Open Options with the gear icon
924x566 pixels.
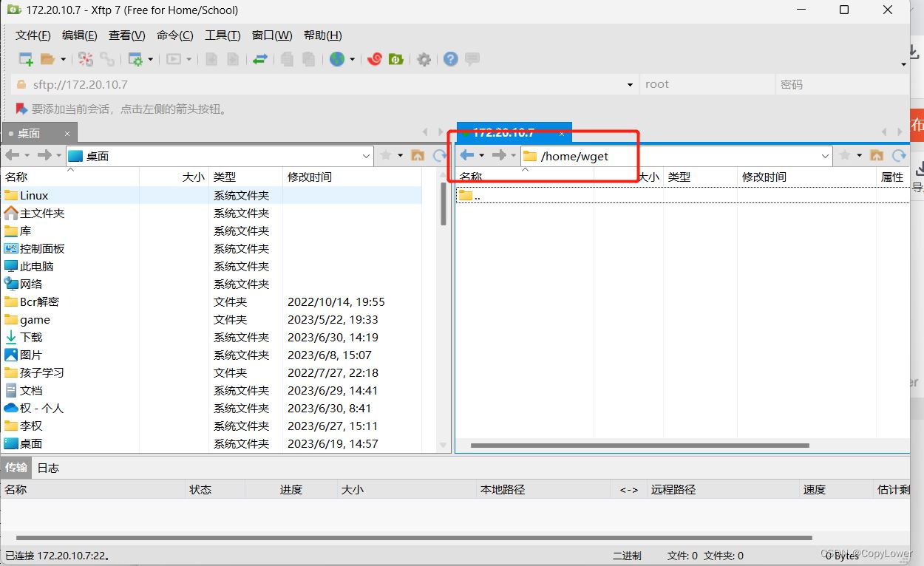pyautogui.click(x=424, y=59)
